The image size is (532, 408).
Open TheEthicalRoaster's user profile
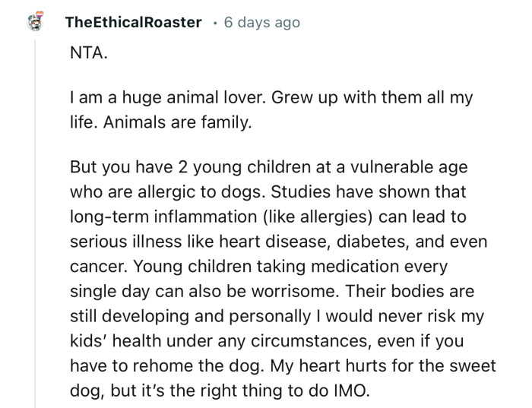pos(133,23)
